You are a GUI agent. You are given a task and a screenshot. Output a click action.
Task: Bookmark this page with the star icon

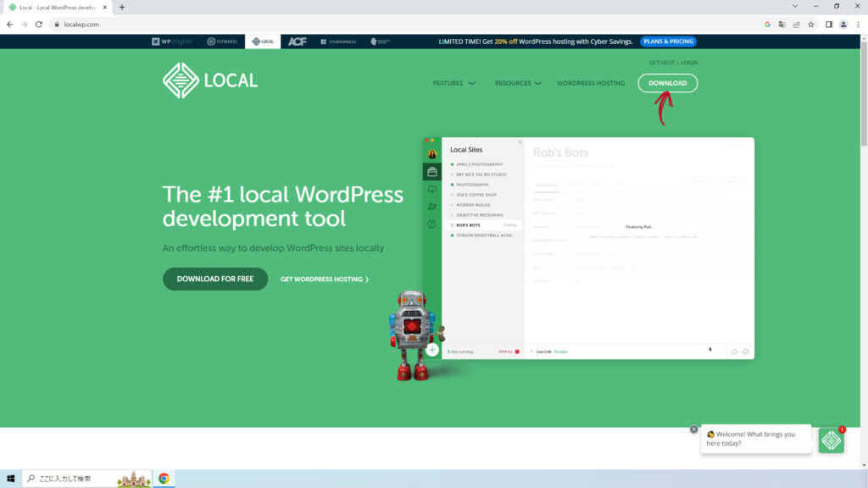(x=811, y=25)
